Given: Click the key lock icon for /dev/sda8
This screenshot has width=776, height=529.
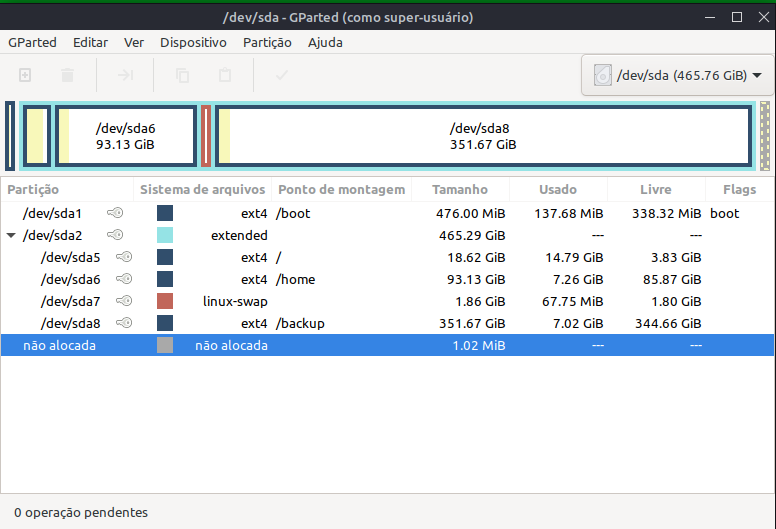Looking at the screenshot, I should (124, 323).
